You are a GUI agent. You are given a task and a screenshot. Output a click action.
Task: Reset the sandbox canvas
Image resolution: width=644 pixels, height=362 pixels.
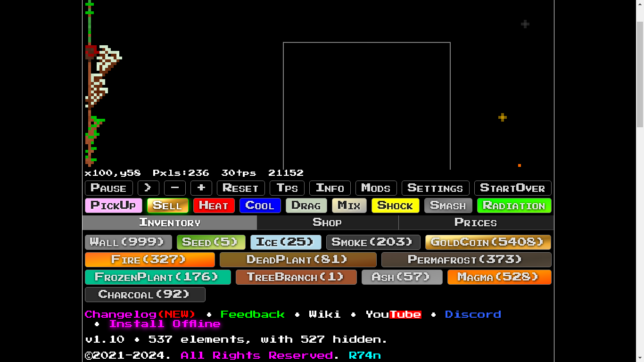[240, 188]
